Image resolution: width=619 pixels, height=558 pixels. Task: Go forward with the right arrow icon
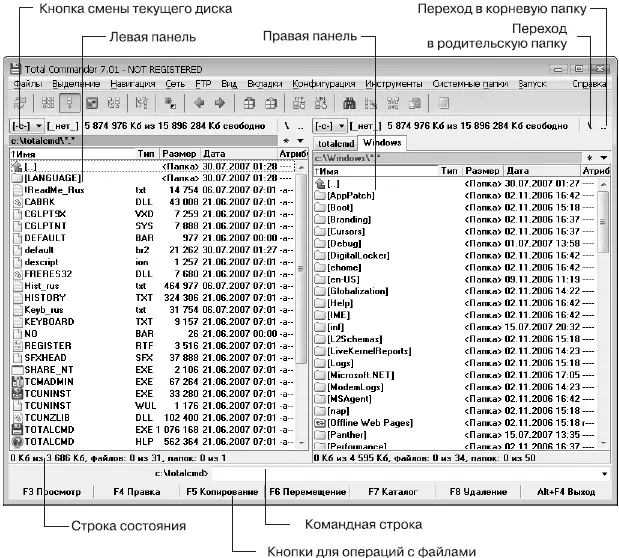(220, 103)
